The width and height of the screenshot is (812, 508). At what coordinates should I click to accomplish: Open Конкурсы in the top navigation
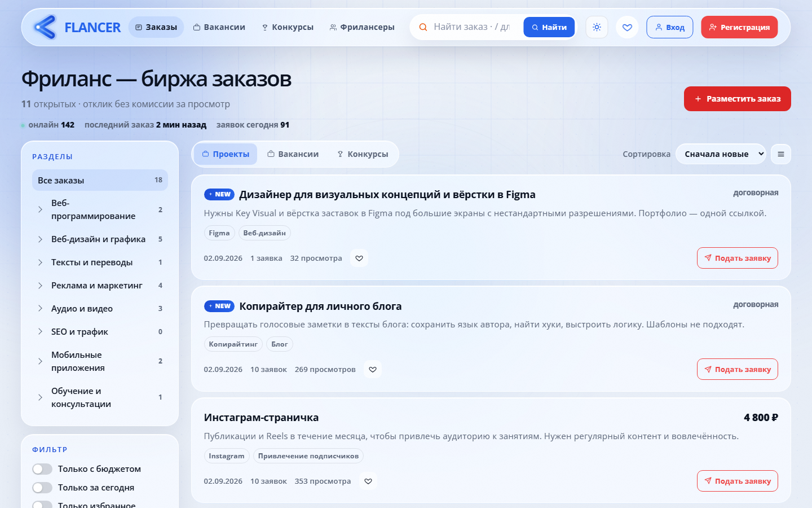tap(288, 27)
